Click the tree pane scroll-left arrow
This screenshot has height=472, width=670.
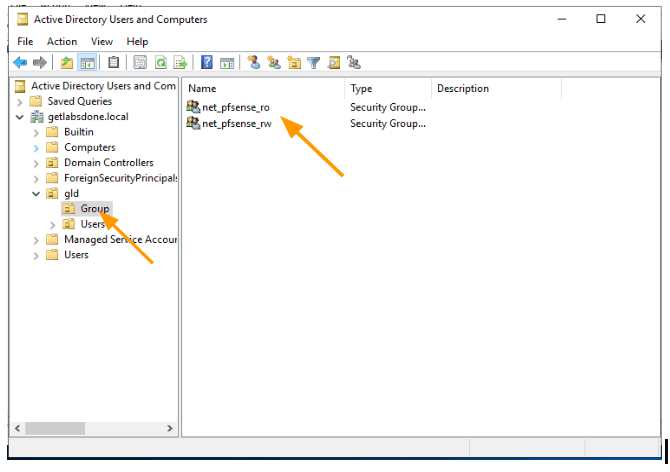18,428
